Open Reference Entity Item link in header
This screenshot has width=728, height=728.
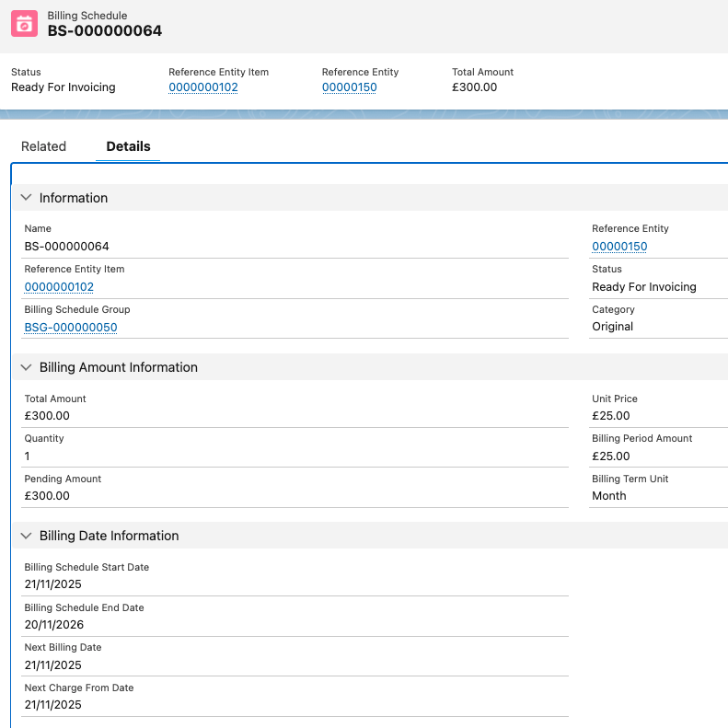click(x=202, y=87)
